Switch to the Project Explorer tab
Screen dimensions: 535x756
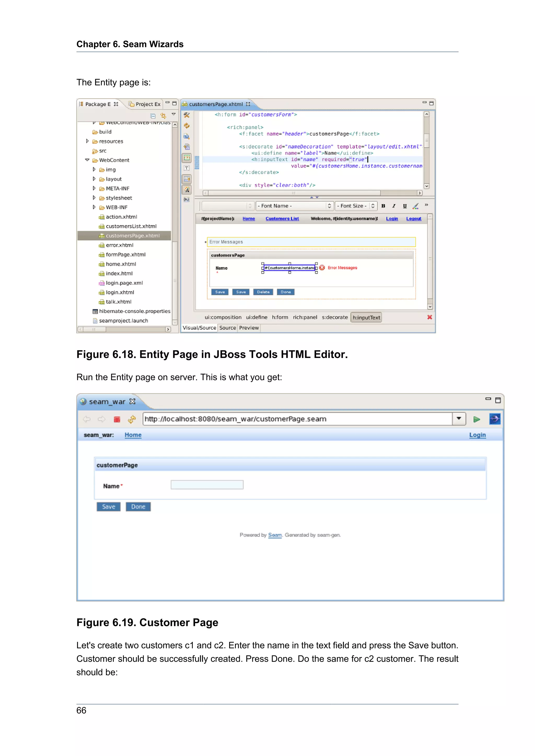[x=145, y=104]
